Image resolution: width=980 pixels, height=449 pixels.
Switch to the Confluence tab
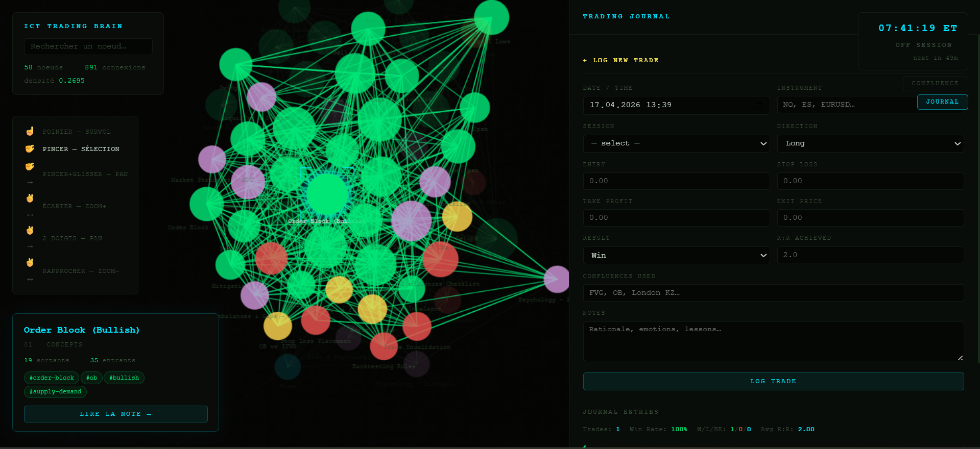pos(935,84)
